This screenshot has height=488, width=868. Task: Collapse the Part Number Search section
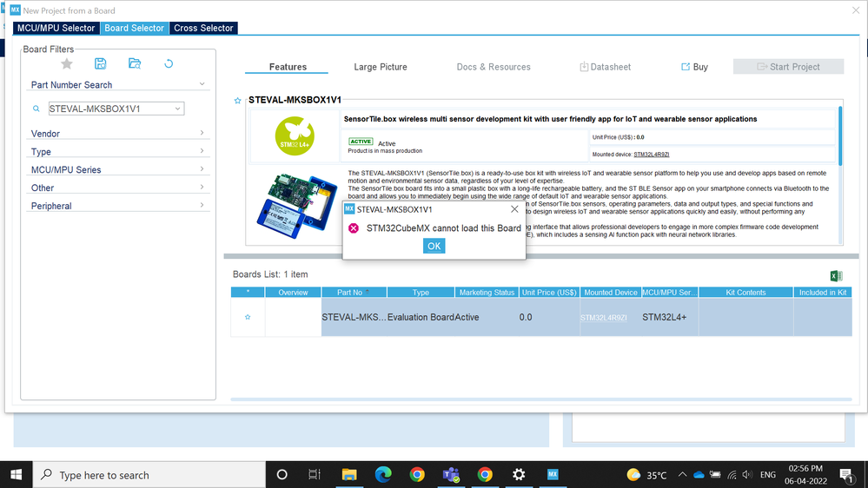pyautogui.click(x=202, y=84)
